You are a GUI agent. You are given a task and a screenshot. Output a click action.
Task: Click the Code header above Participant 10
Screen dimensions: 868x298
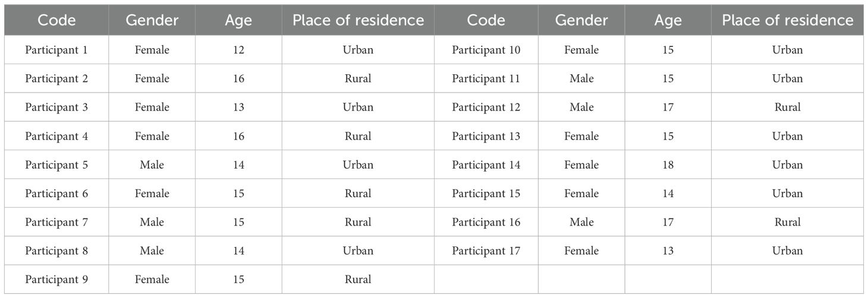click(x=486, y=20)
